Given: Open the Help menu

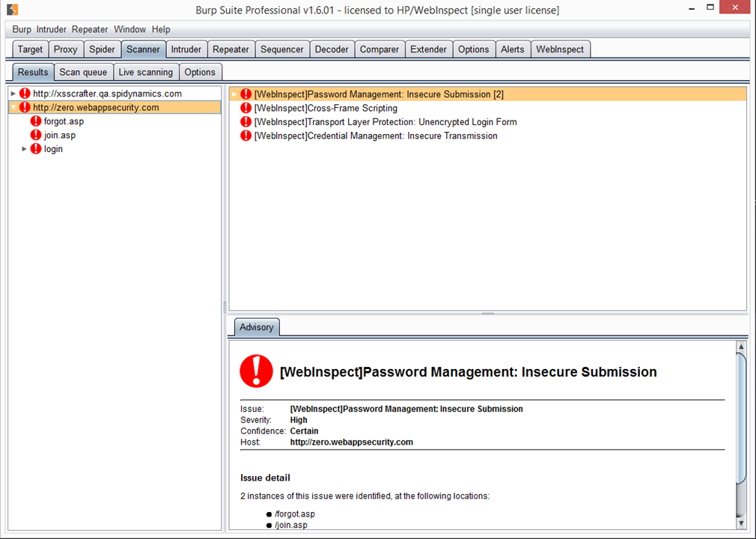Looking at the screenshot, I should pyautogui.click(x=161, y=29).
